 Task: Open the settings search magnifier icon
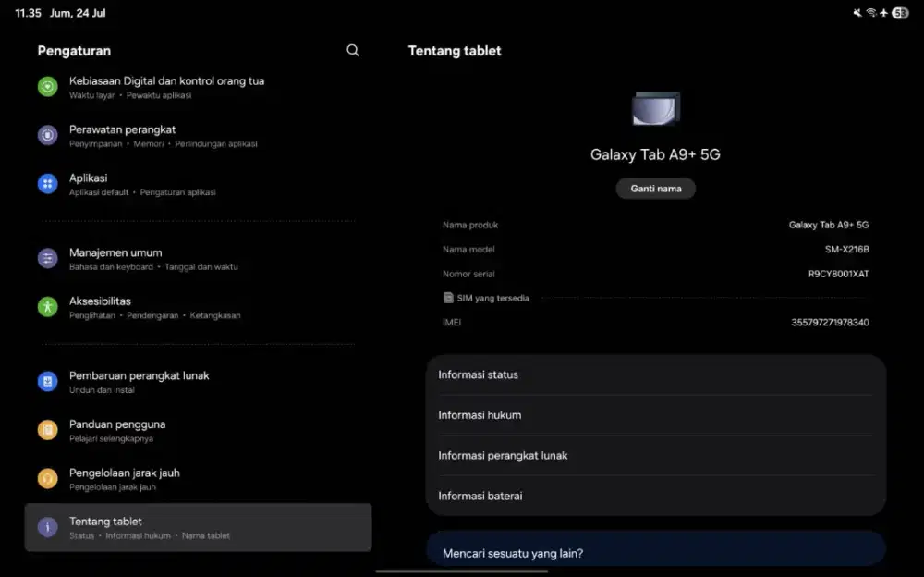(352, 50)
